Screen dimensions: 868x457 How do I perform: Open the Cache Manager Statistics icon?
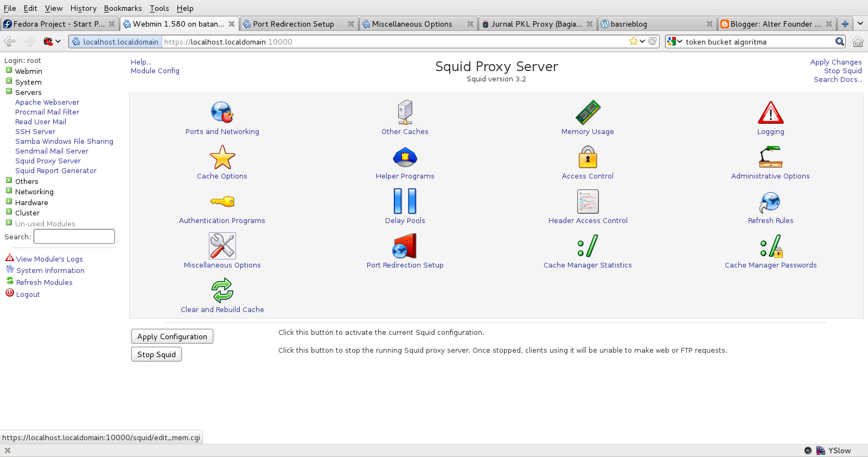click(x=588, y=246)
